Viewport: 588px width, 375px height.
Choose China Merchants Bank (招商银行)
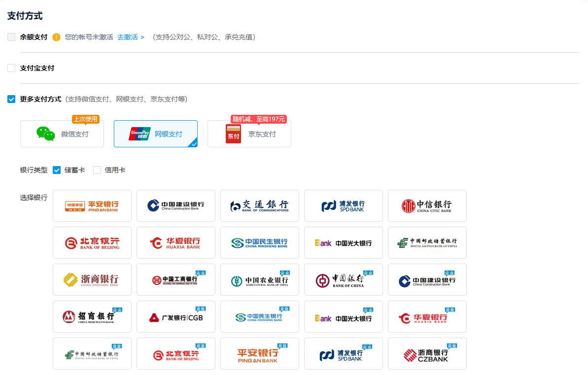pos(92,317)
